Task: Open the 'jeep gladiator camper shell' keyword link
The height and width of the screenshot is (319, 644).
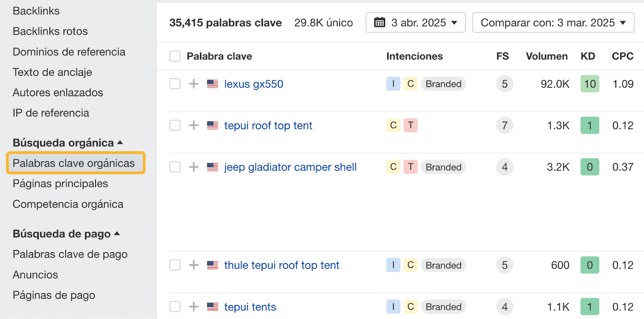Action: click(290, 167)
